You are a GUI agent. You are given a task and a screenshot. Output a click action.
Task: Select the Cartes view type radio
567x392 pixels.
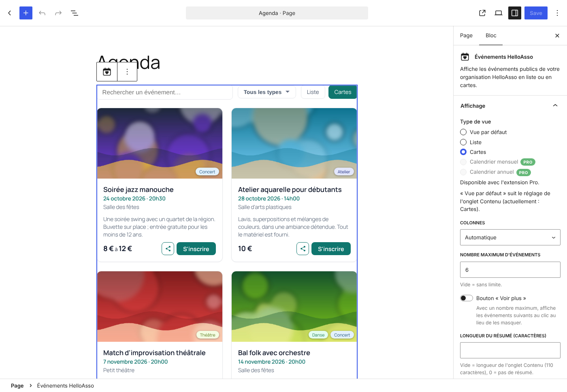(x=463, y=152)
